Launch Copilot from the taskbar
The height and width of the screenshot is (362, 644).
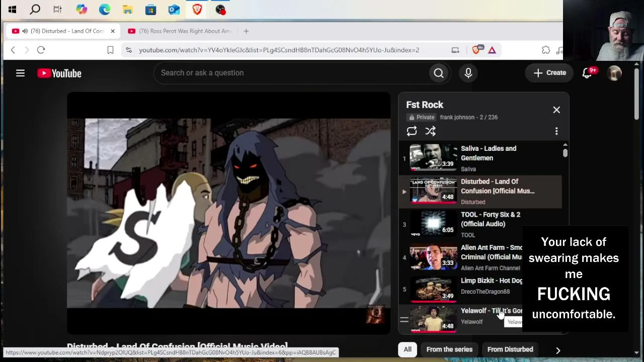[x=81, y=9]
